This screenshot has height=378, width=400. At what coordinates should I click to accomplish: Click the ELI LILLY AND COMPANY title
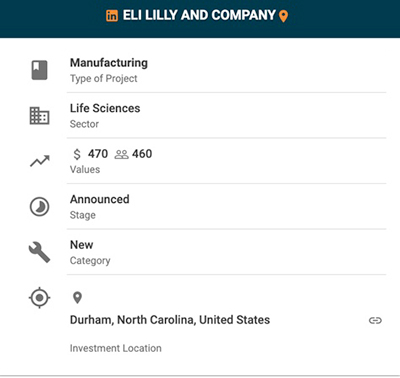click(x=199, y=15)
